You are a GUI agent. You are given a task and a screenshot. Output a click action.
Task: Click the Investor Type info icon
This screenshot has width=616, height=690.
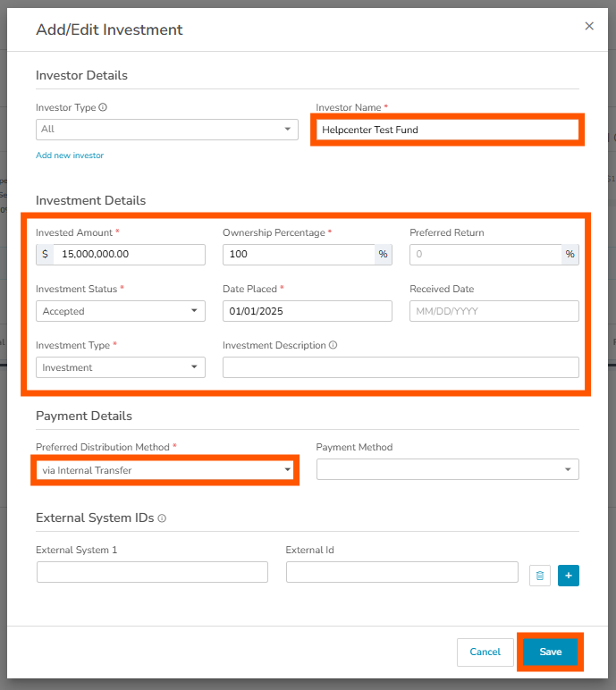coord(103,108)
